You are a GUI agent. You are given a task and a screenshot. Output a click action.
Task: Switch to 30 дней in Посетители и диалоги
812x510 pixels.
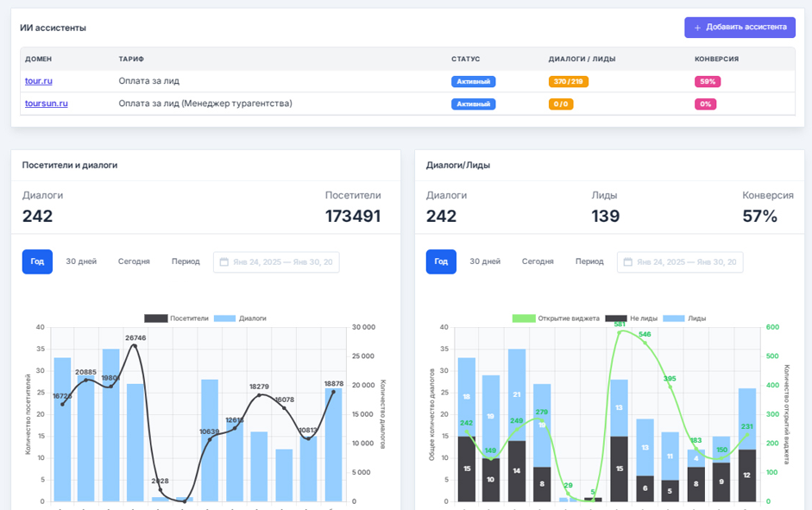click(x=81, y=261)
